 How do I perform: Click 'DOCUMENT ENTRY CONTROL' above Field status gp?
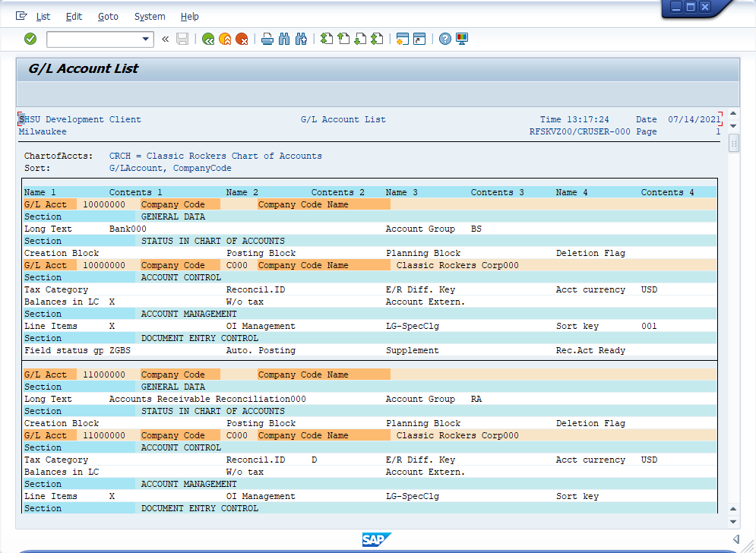[200, 339]
